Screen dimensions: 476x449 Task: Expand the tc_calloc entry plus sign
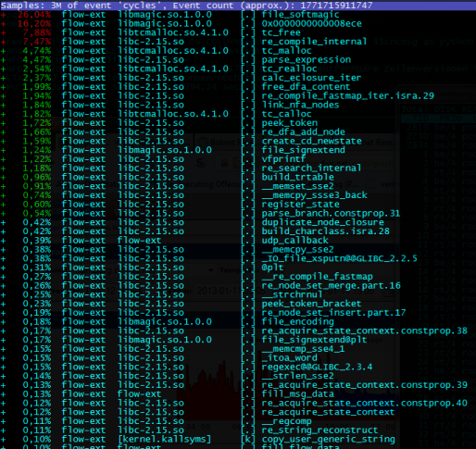click(3, 114)
